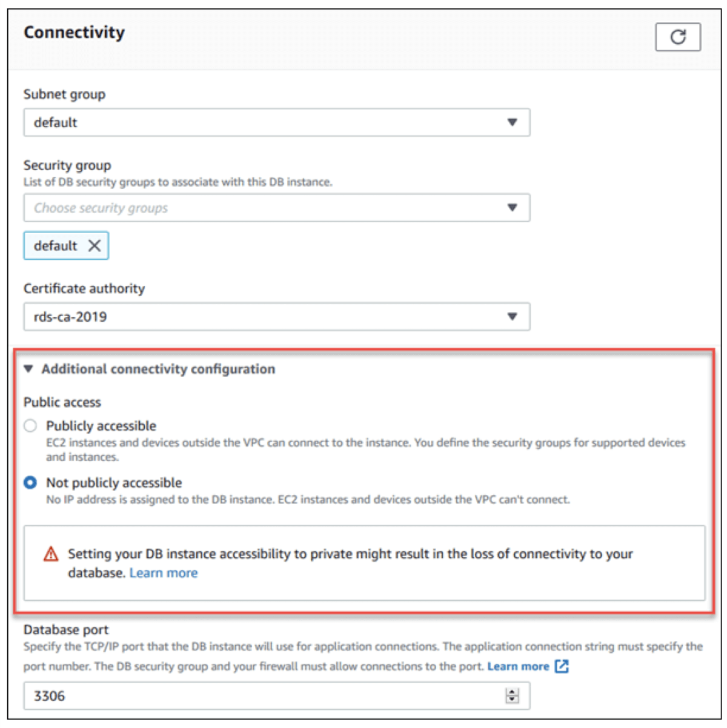Remove the default security group chip via X
The height and width of the screenshot is (728, 727).
95,245
